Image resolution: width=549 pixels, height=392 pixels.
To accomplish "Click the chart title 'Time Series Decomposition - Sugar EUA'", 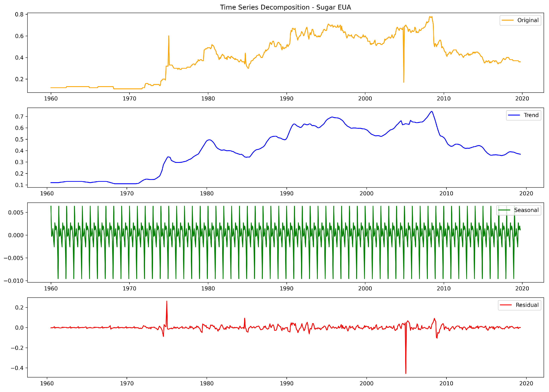I will 285,7.
